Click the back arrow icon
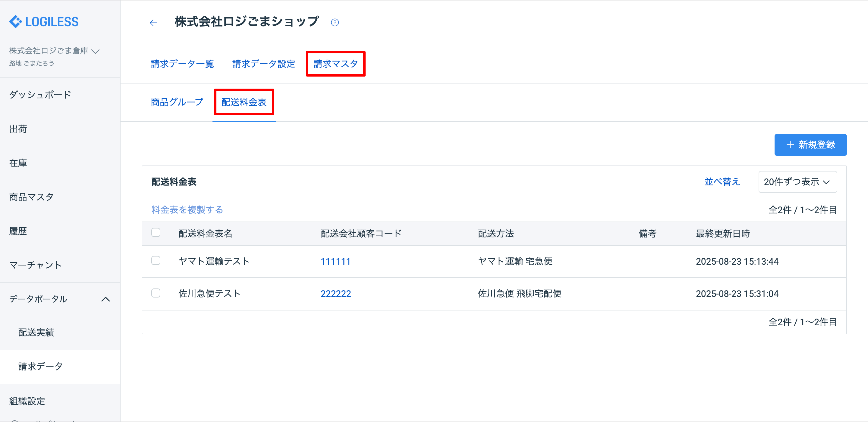The width and height of the screenshot is (868, 422). (153, 23)
